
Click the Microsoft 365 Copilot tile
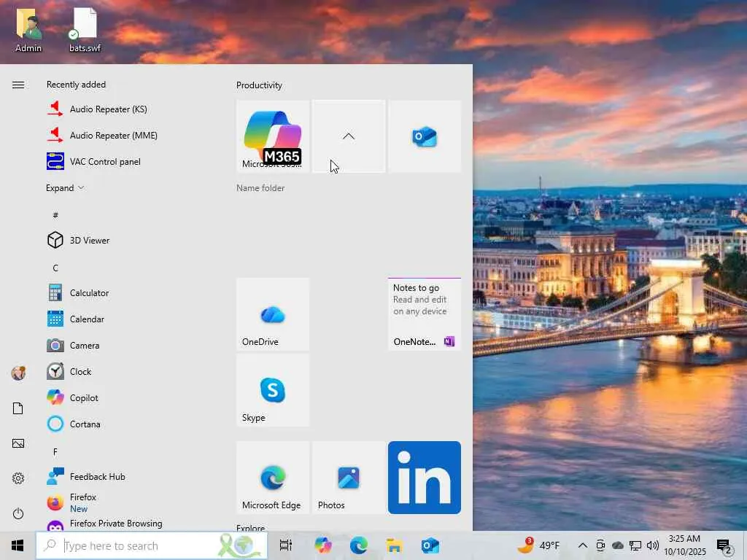(x=273, y=136)
